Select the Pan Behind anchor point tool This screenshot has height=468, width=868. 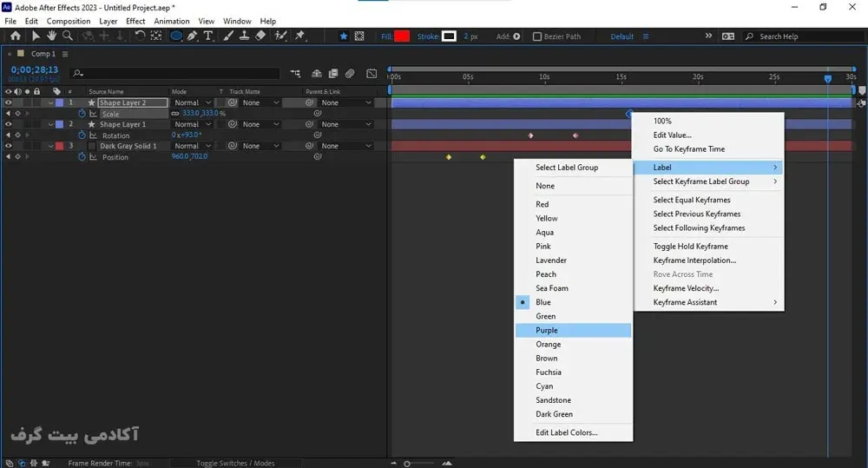pyautogui.click(x=156, y=36)
